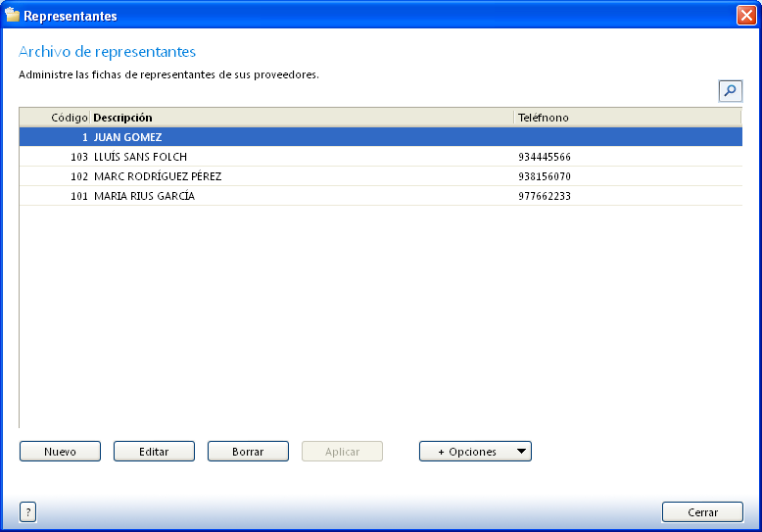
Task: Click the Teléfnono column header
Action: click(x=544, y=118)
